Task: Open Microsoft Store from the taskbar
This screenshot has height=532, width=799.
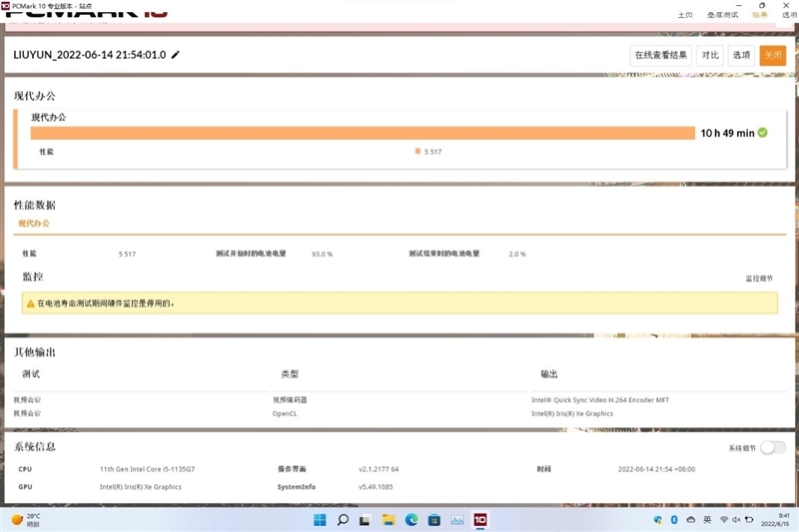Action: pyautogui.click(x=434, y=520)
